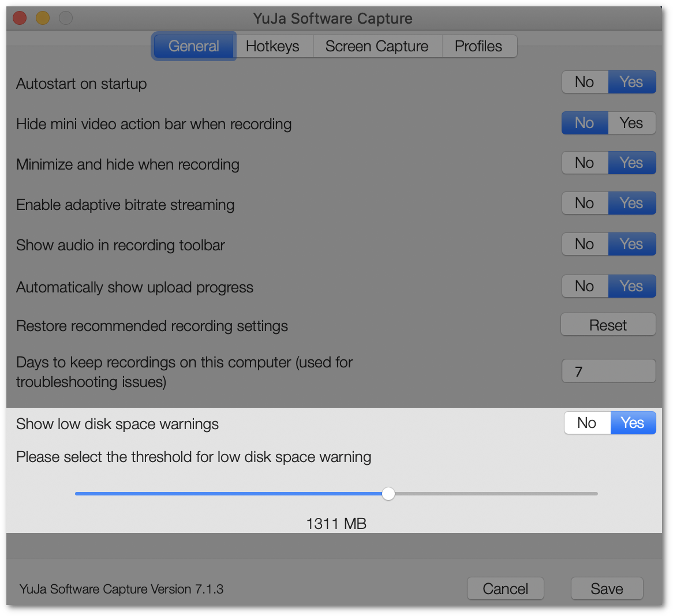This screenshot has width=673, height=616.
Task: Select Yes for low disk space warnings
Action: tap(633, 423)
